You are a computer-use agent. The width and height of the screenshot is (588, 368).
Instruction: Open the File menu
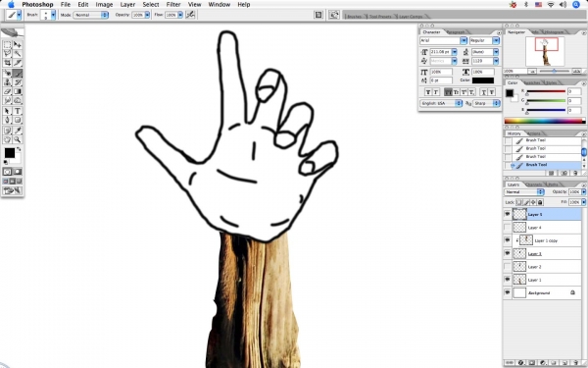pyautogui.click(x=66, y=5)
